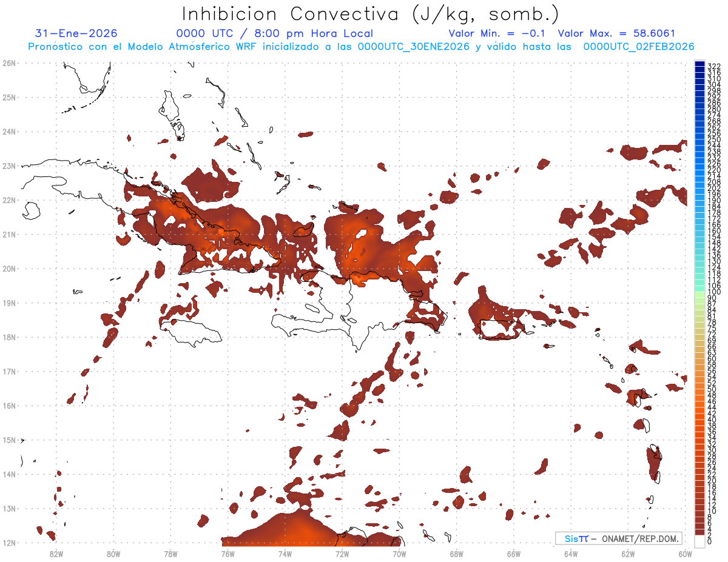The image size is (728, 562).
Task: Click the dark blue swatch atop the color scale
Action: pos(699,64)
